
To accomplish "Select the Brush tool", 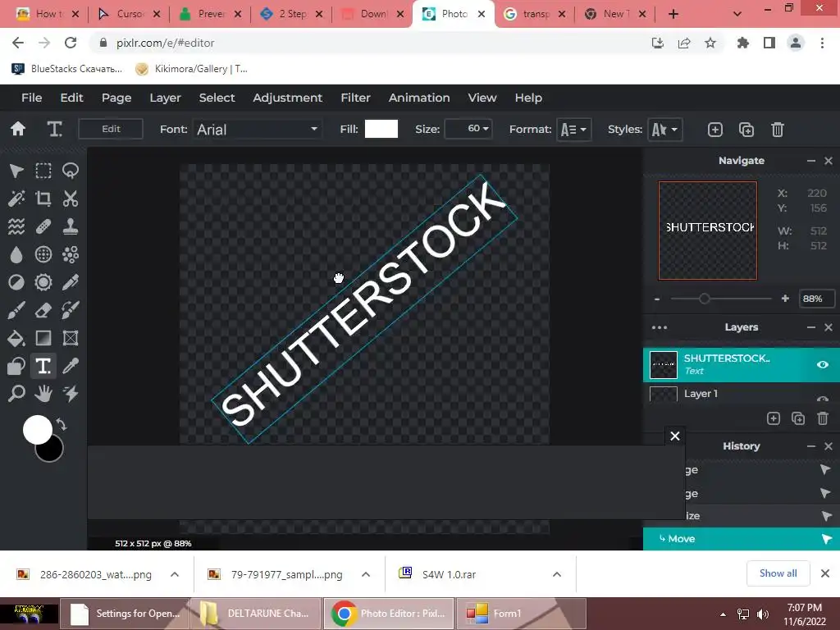I will pos(16,310).
